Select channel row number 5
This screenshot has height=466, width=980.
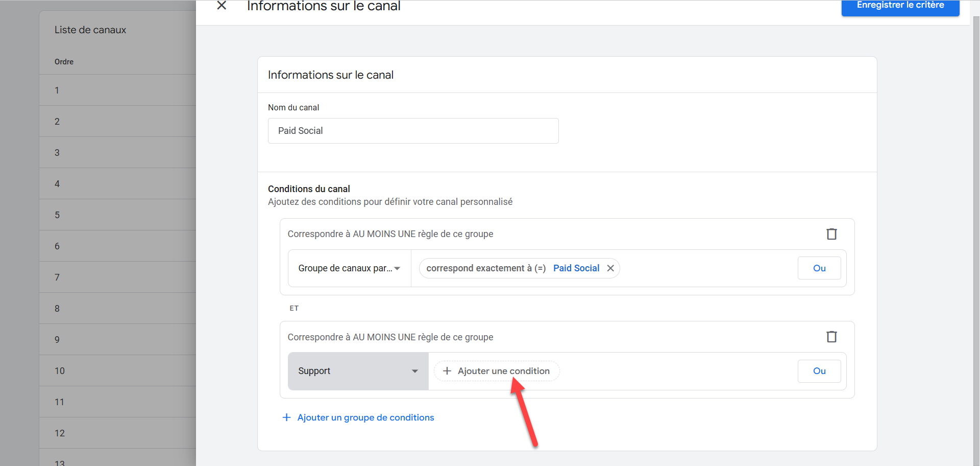117,215
